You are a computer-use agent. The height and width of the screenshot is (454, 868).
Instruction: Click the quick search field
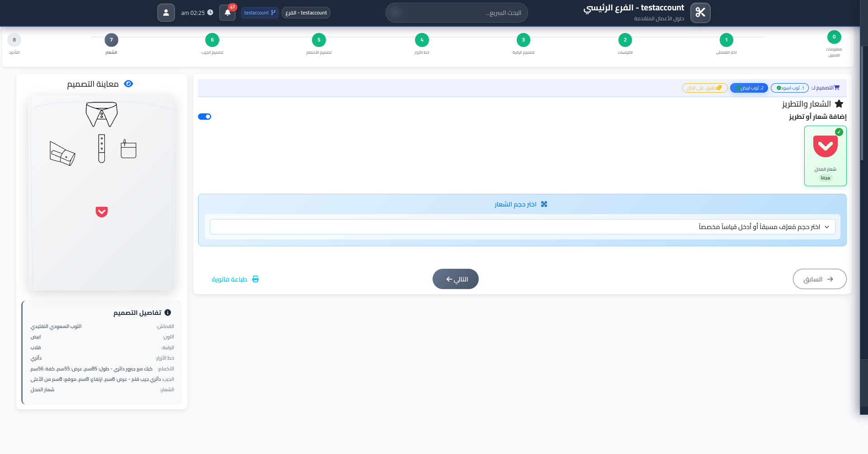457,13
